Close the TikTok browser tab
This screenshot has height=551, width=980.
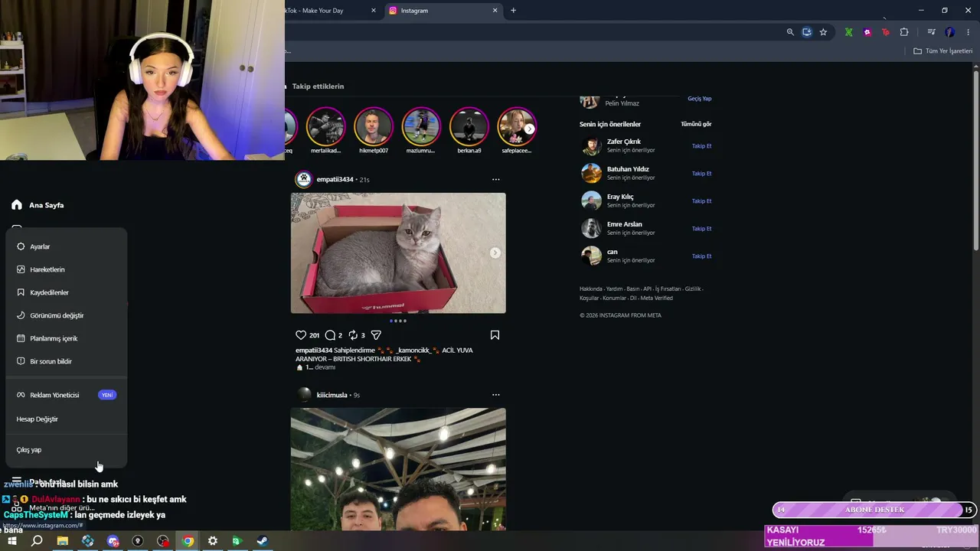374,11
